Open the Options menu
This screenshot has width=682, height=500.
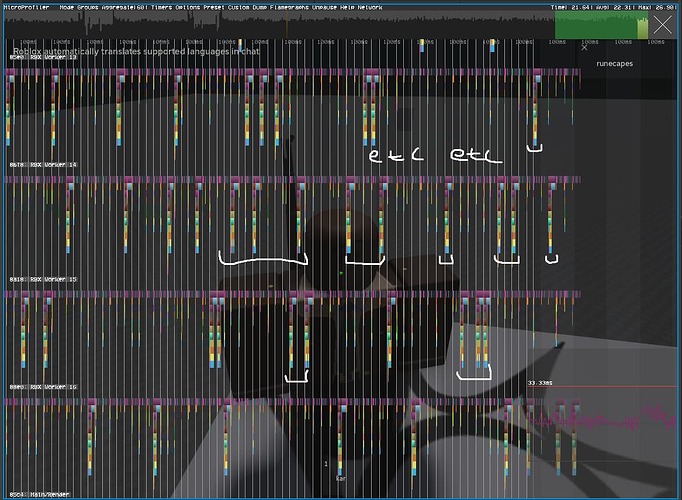pyautogui.click(x=188, y=7)
